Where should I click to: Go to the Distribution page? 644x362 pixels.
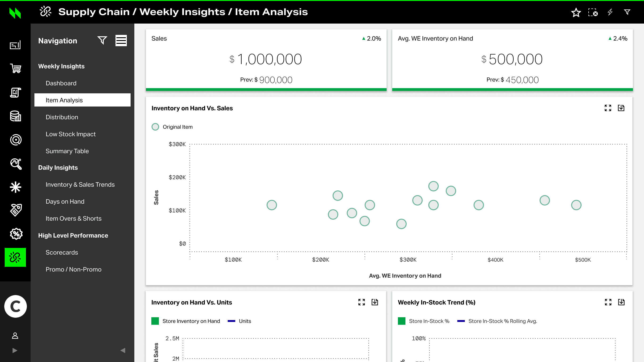coord(62,117)
